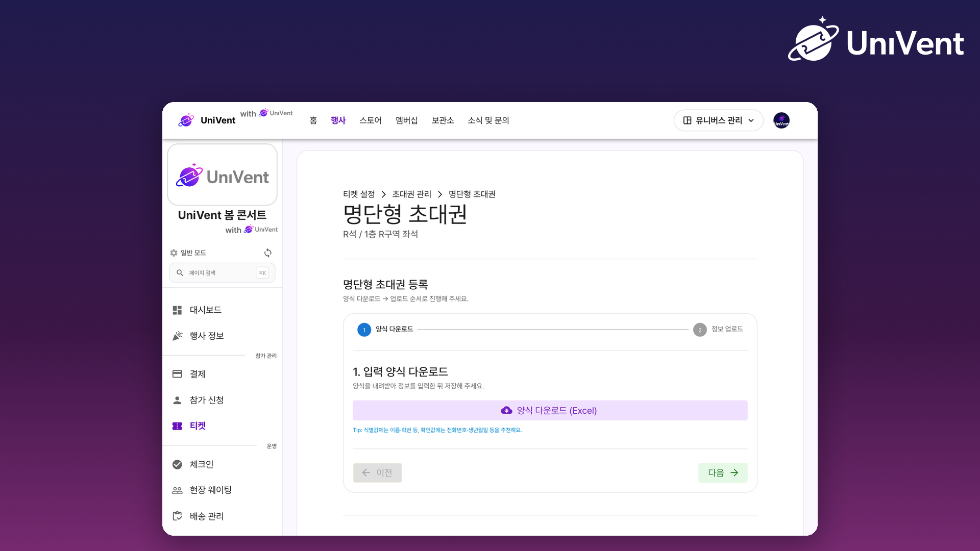Click the sidebar with UniVent badge
This screenshot has width=980, height=551.
coord(252,230)
